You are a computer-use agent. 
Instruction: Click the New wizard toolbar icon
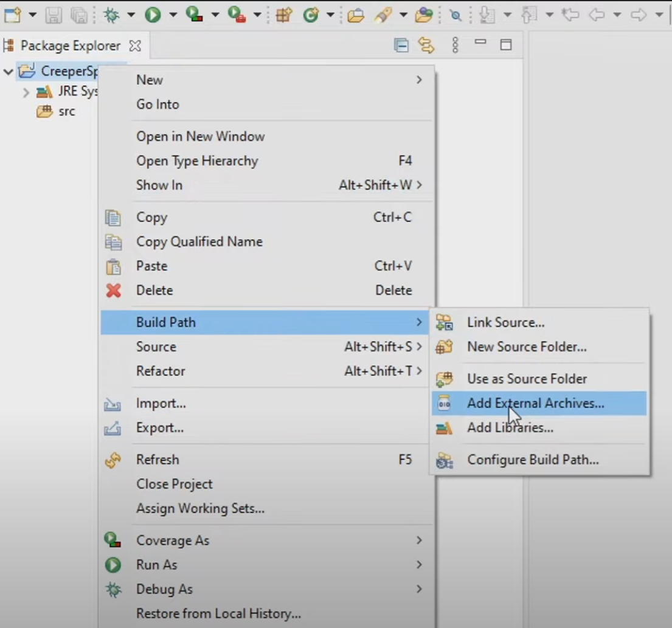(12, 15)
